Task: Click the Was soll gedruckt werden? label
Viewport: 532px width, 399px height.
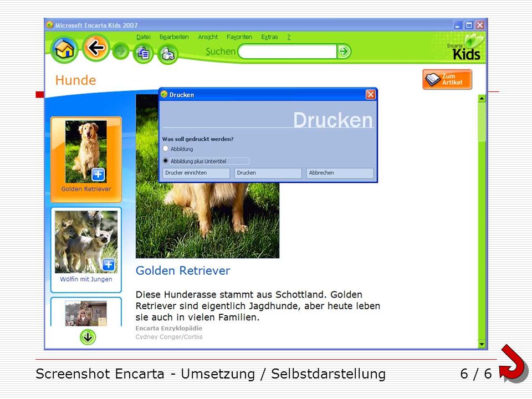Action: 198,139
